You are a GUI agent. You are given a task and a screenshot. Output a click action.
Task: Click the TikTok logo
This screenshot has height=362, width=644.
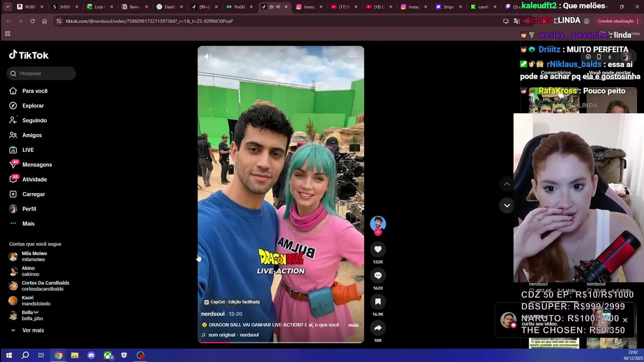[29, 55]
